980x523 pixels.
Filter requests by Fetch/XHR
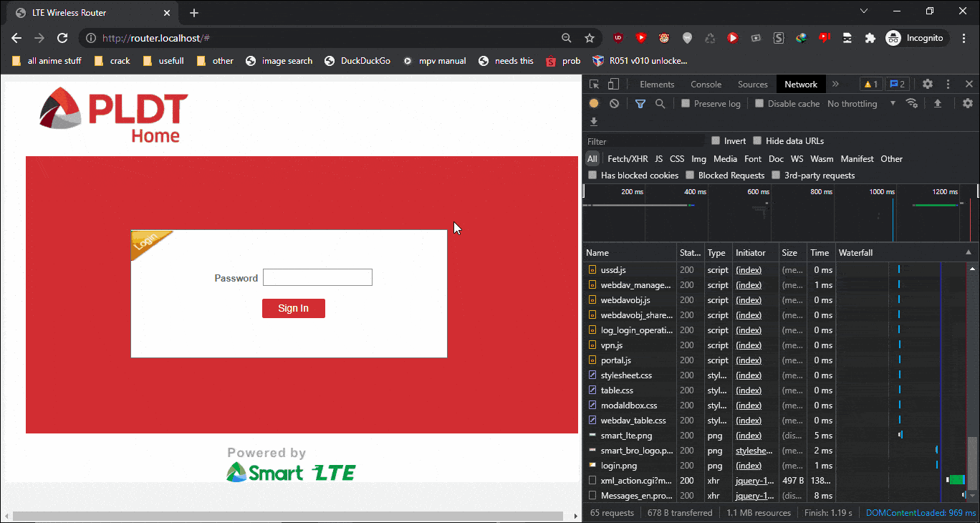[628, 159]
